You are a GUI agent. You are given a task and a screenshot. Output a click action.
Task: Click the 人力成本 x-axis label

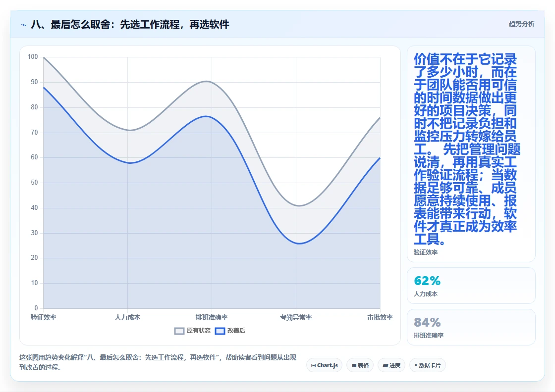pyautogui.click(x=127, y=317)
